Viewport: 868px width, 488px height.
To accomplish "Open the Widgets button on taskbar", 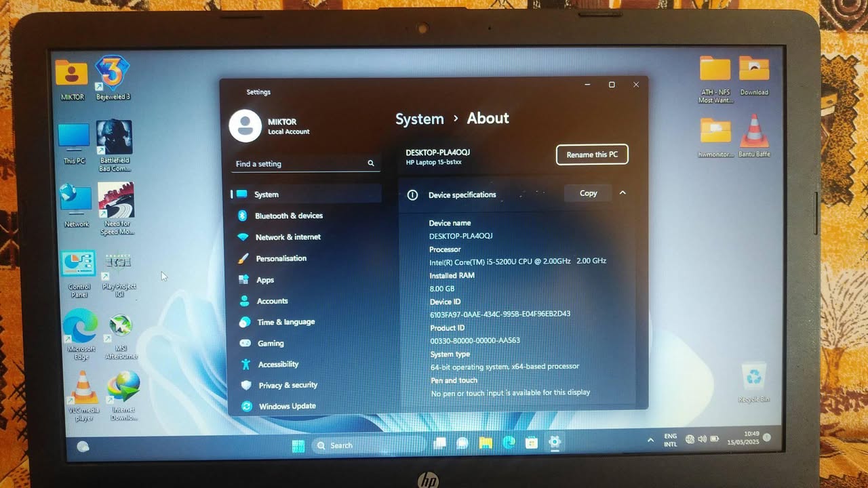I will click(83, 446).
